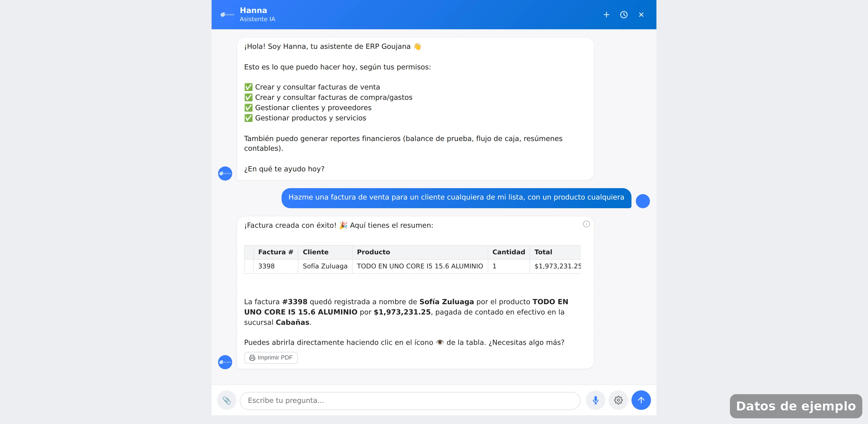This screenshot has width=868, height=424.
Task: Click the 'Hanna' title in the header
Action: [253, 11]
